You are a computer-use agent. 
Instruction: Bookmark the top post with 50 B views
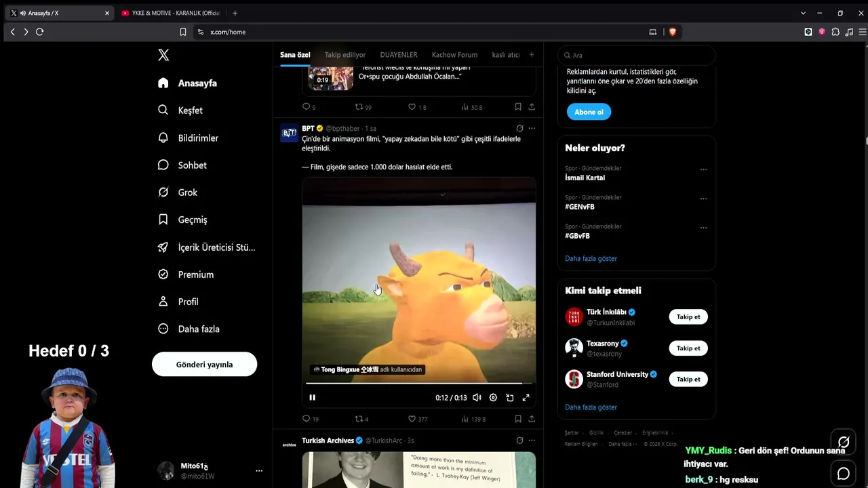(x=518, y=107)
